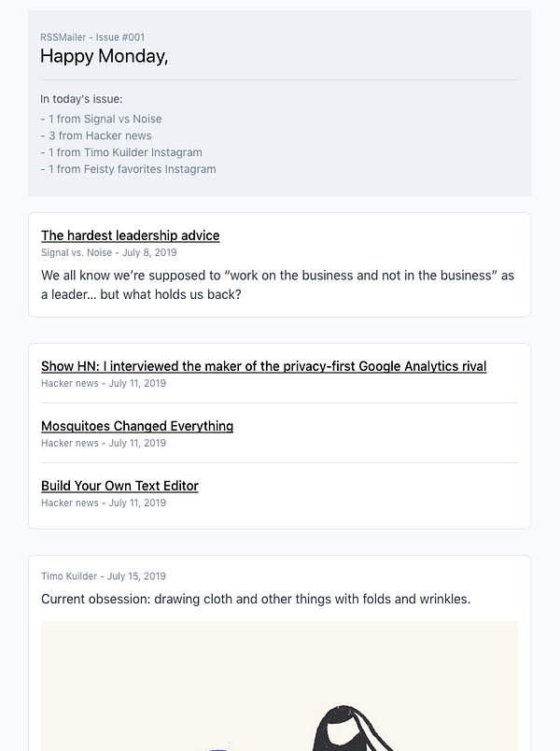The image size is (560, 751).
Task: Open "Mosquitoes Changed Everything" article
Action: pos(137,426)
